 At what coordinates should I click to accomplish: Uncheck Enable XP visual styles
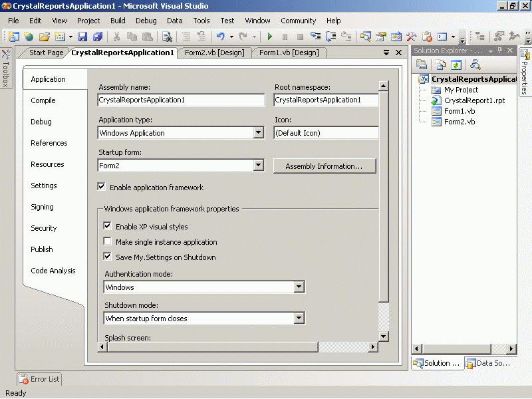tap(107, 225)
